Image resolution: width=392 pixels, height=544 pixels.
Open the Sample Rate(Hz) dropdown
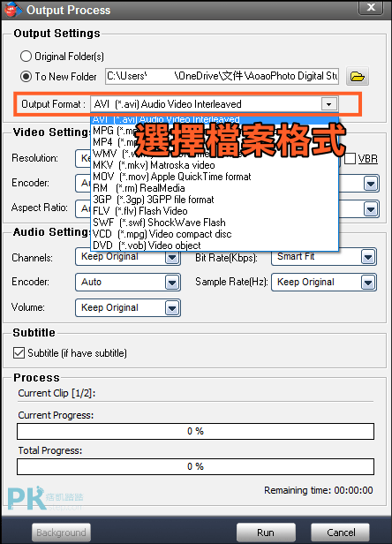point(368,283)
